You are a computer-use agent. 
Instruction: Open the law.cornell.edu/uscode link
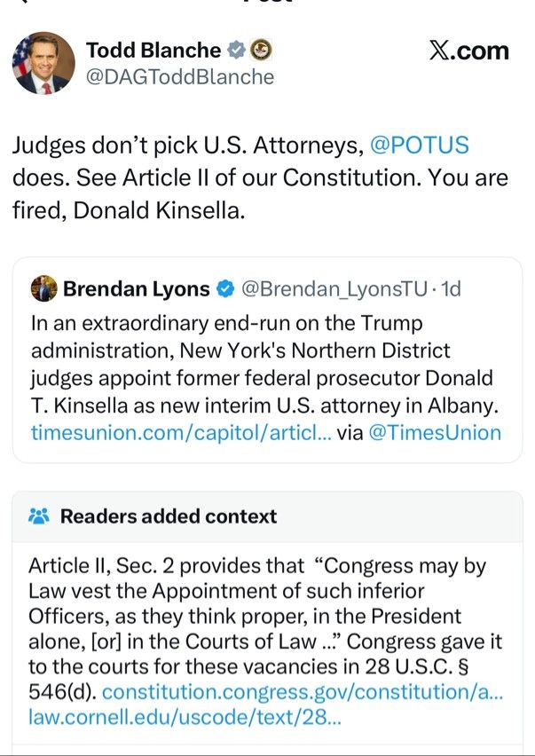click(x=185, y=718)
